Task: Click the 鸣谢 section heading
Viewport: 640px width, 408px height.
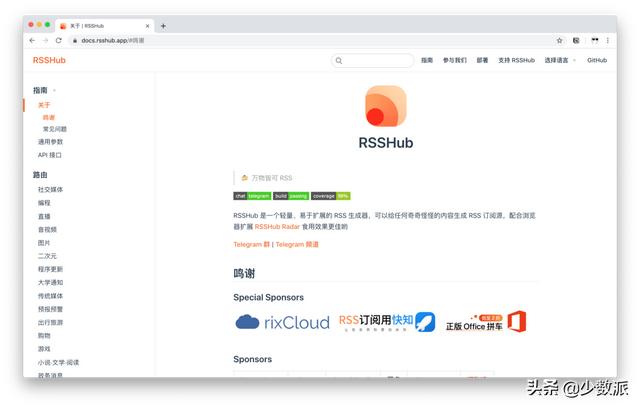Action: (244, 273)
